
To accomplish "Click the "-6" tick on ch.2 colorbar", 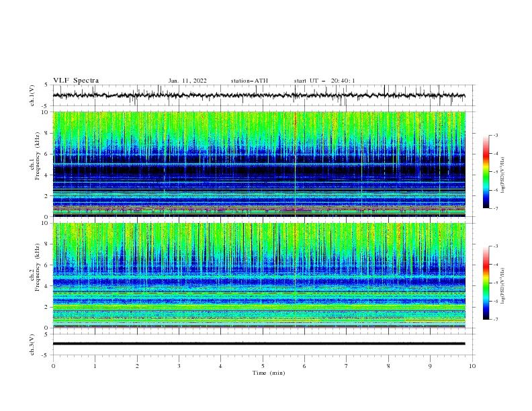I will [495, 301].
